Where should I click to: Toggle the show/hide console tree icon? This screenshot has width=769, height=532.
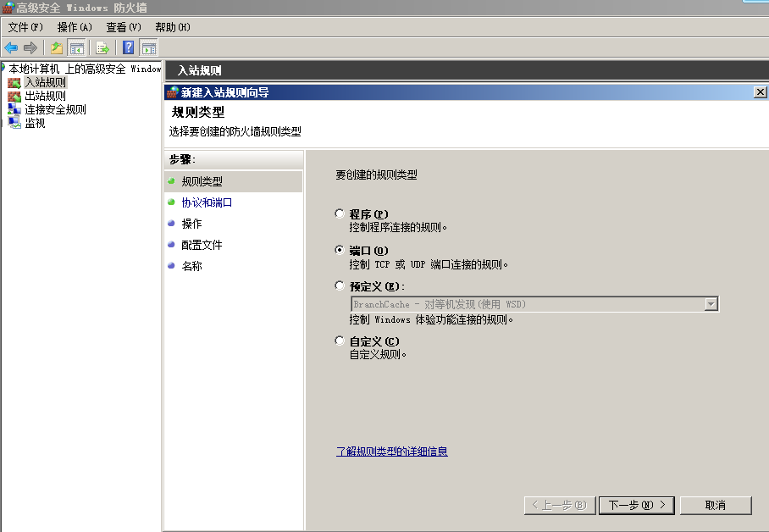click(x=76, y=47)
